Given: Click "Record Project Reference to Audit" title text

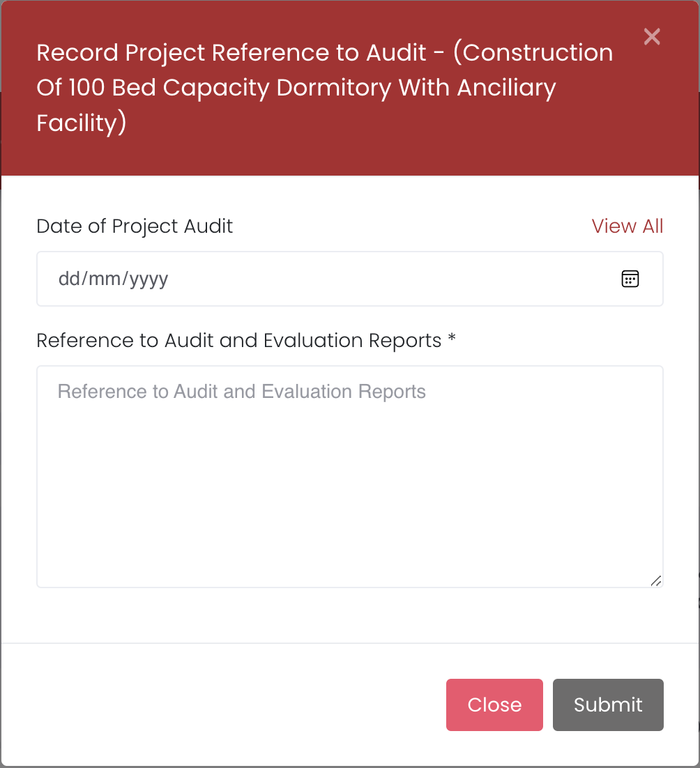Looking at the screenshot, I should coord(230,53).
